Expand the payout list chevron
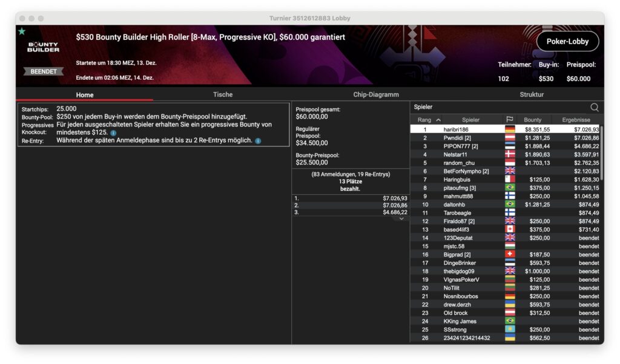 [x=400, y=219]
